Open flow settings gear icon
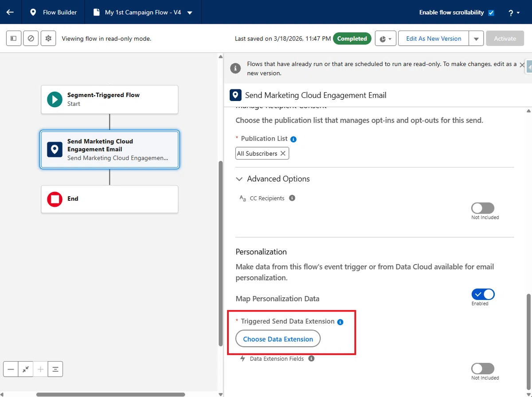 click(x=48, y=39)
